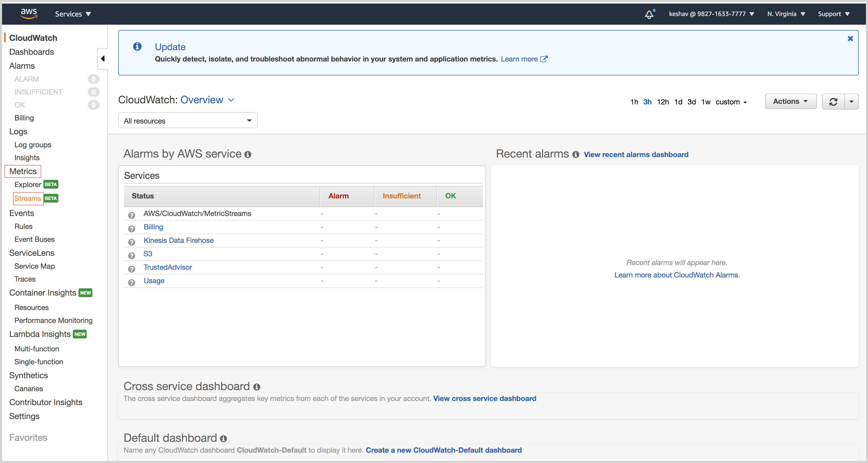Open the N. Virginia region menu
Screen dimensions: 868x463
(x=786, y=14)
